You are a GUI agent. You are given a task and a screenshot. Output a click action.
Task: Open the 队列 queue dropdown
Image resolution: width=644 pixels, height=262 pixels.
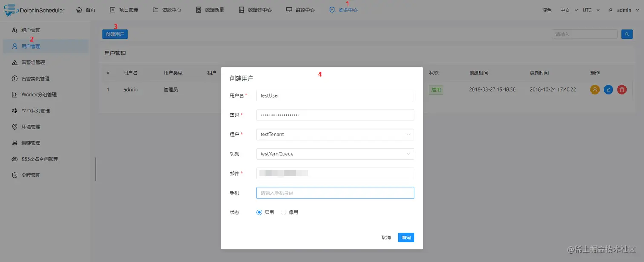click(335, 154)
